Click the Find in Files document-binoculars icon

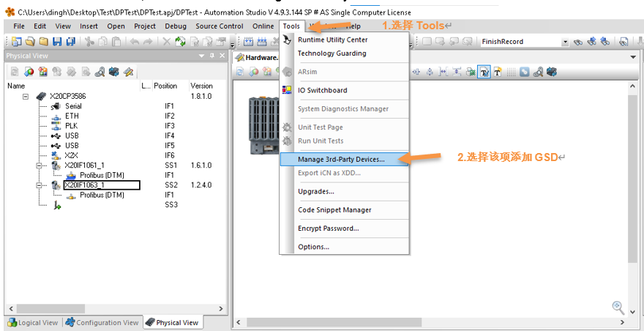point(624,42)
